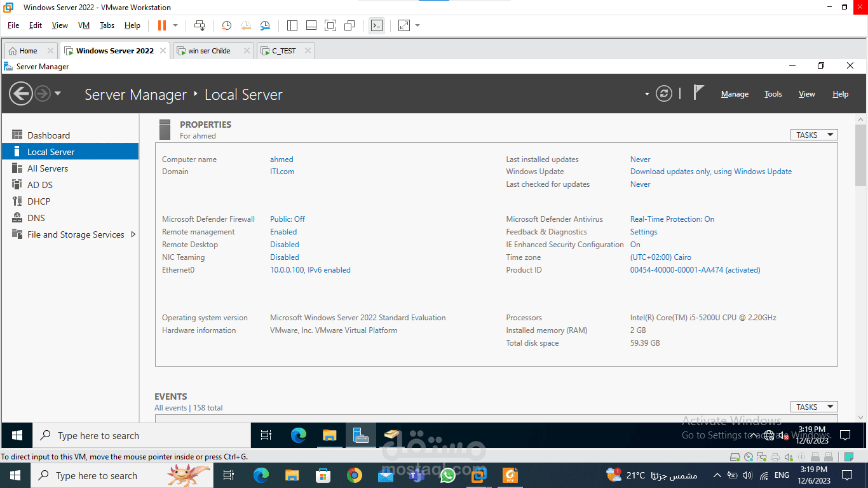Click Send Ctrl+Alt+Del toolbar icon
Image resolution: width=868 pixels, height=488 pixels.
[x=200, y=25]
